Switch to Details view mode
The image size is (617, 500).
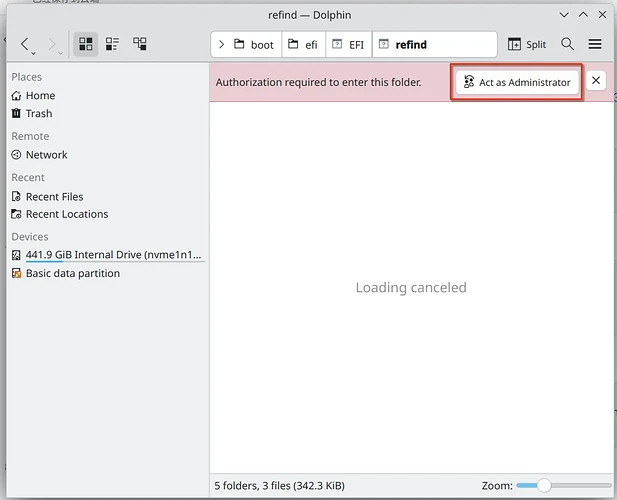[x=140, y=44]
